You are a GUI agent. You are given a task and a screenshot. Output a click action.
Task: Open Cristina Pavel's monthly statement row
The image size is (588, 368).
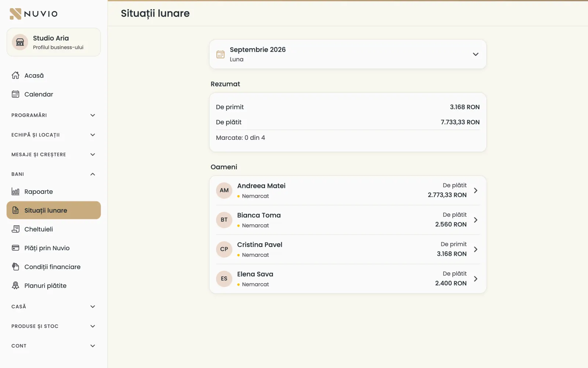tap(348, 249)
